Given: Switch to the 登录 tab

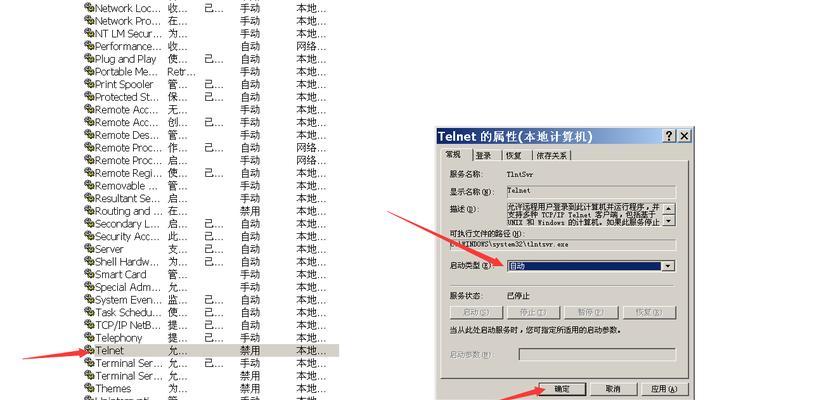Looking at the screenshot, I should (x=484, y=156).
